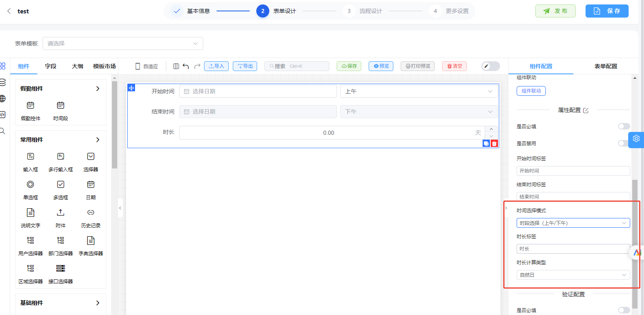This screenshot has height=315, width=644.
Task: Open the 下午 time period dropdown
Action: [419, 112]
